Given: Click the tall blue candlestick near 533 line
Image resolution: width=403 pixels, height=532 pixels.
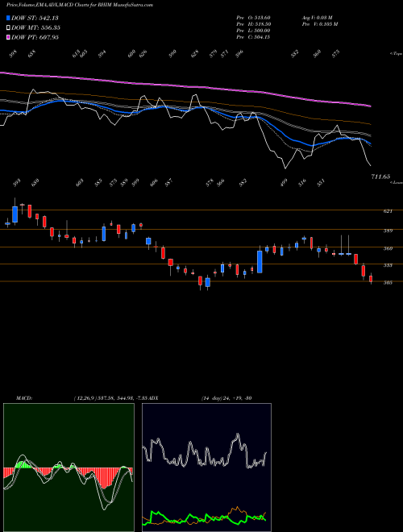Looking at the screenshot, I should [x=260, y=262].
